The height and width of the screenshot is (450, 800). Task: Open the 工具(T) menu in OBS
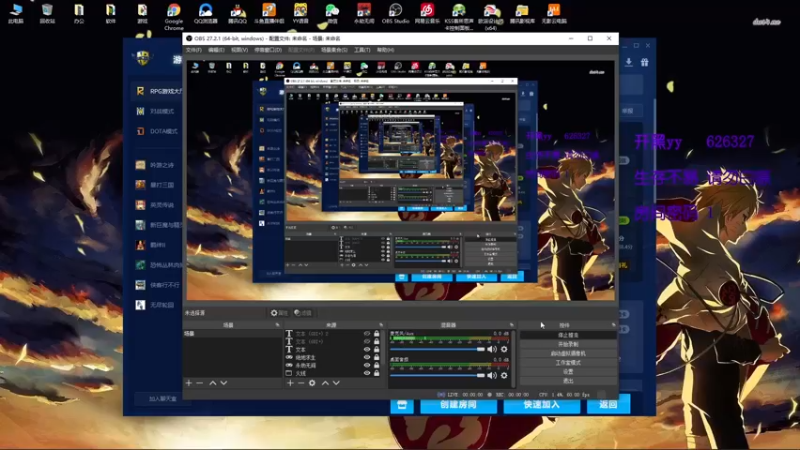(x=362, y=50)
